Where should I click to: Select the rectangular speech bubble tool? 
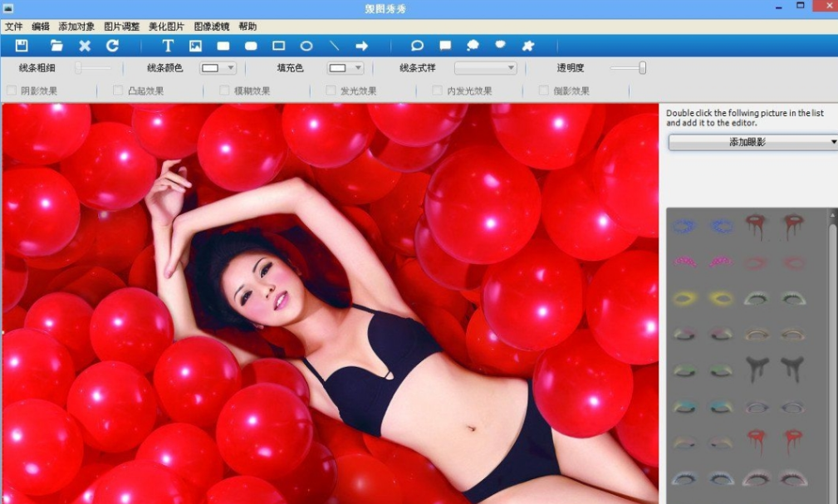coord(445,46)
